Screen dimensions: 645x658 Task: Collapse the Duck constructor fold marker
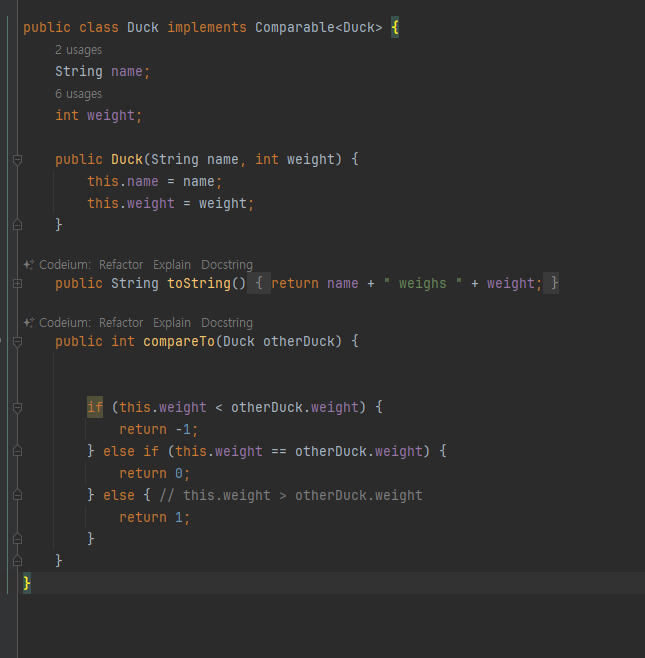point(17,159)
